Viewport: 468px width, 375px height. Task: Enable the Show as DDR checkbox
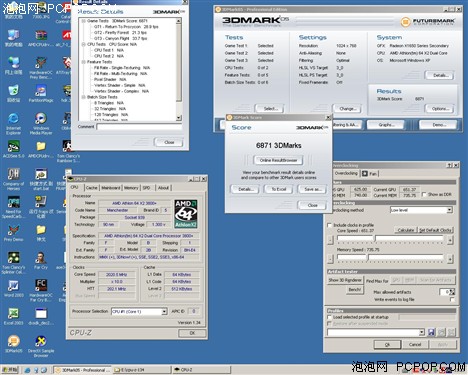(424, 194)
